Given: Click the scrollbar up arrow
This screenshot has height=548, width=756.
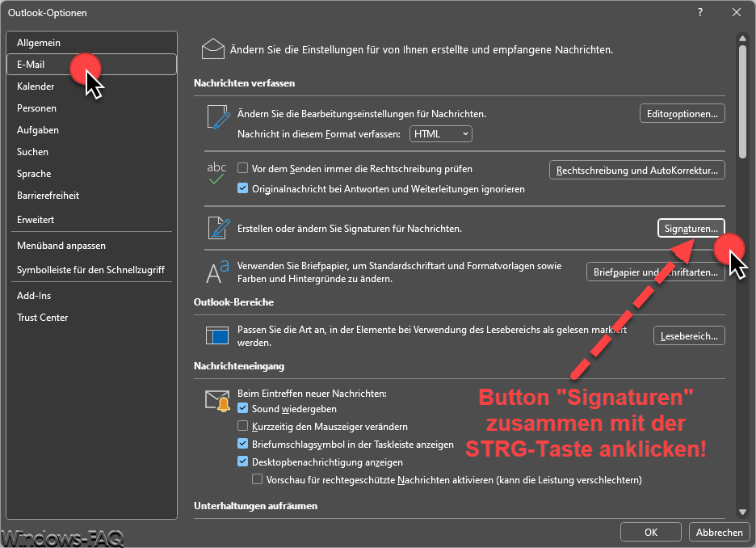Looking at the screenshot, I should tap(742, 38).
